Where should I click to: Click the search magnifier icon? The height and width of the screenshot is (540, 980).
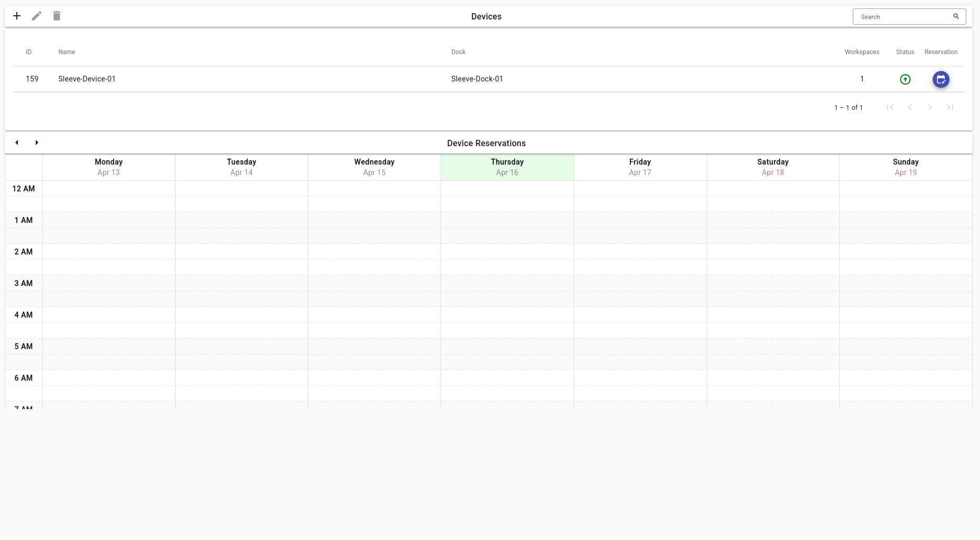956,16
